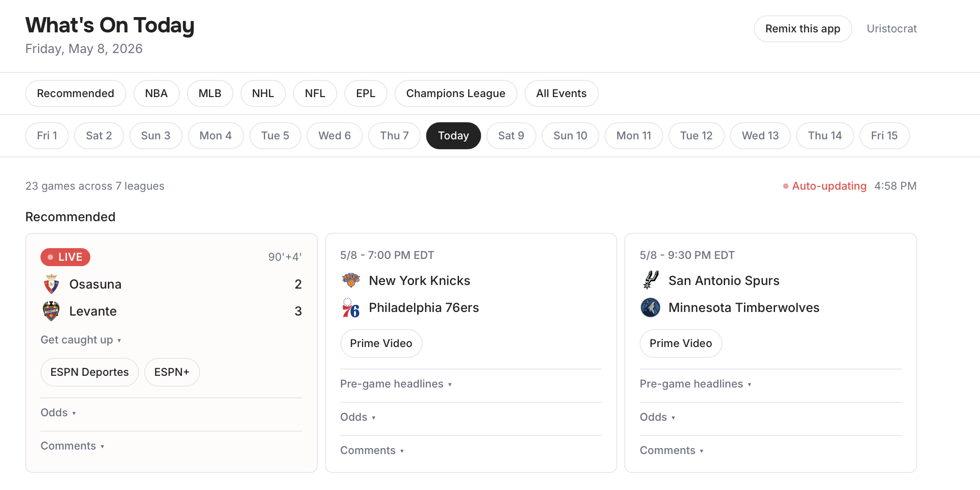Click the Minnesota Timberwolves logo

click(x=650, y=307)
